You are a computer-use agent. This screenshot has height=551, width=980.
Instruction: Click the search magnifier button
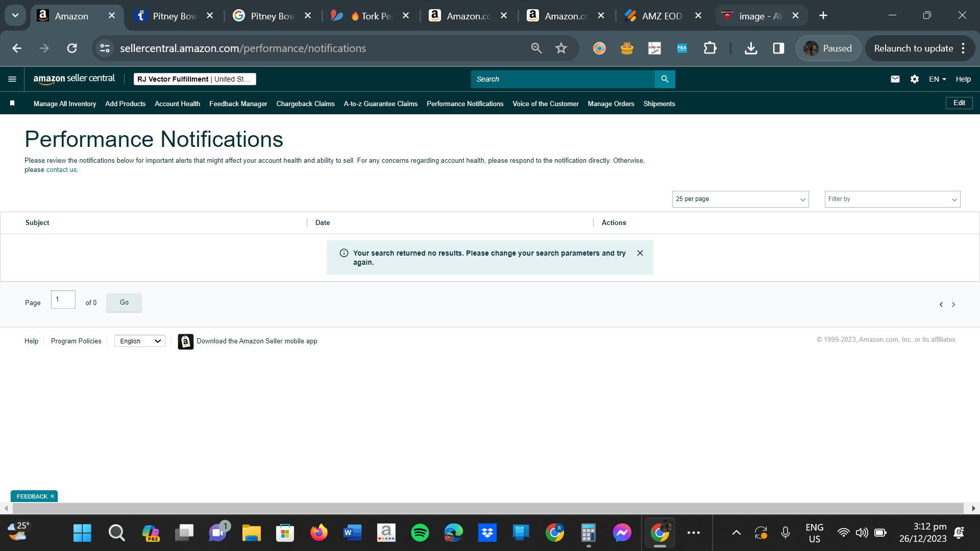coord(665,79)
